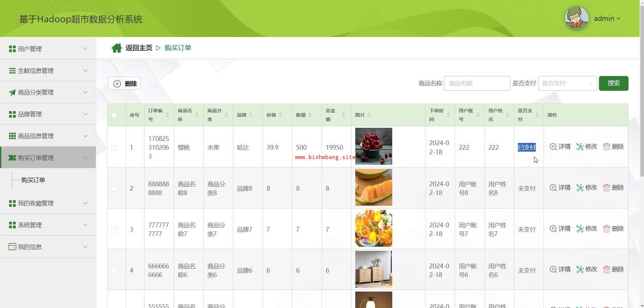Image resolution: width=644 pixels, height=308 pixels.
Task: Delete the 商品名称6 order row
Action: coord(613,269)
